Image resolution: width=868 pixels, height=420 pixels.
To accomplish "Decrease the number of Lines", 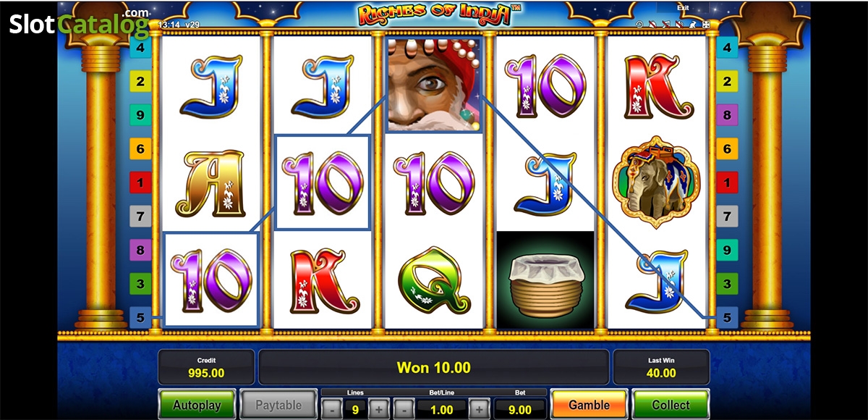I will tap(331, 409).
